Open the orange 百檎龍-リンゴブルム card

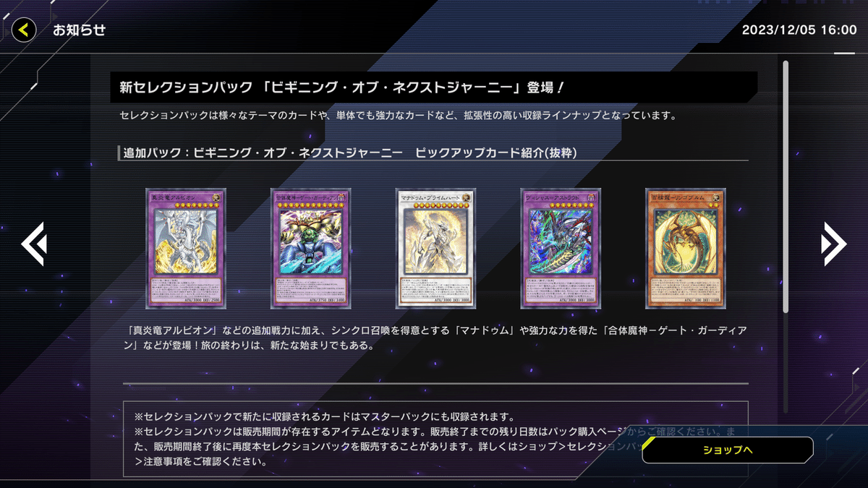pos(685,248)
